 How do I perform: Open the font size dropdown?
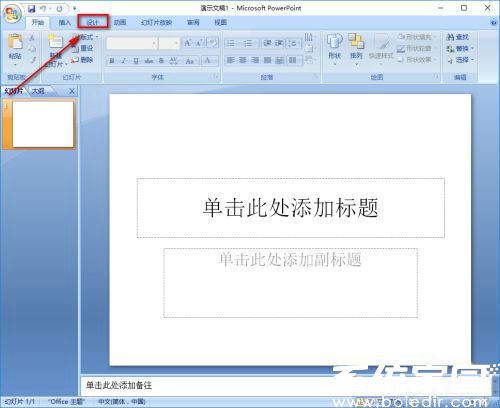point(169,43)
